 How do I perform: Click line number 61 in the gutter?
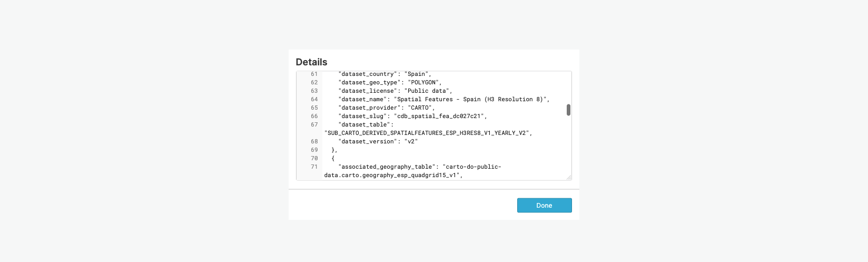(314, 74)
